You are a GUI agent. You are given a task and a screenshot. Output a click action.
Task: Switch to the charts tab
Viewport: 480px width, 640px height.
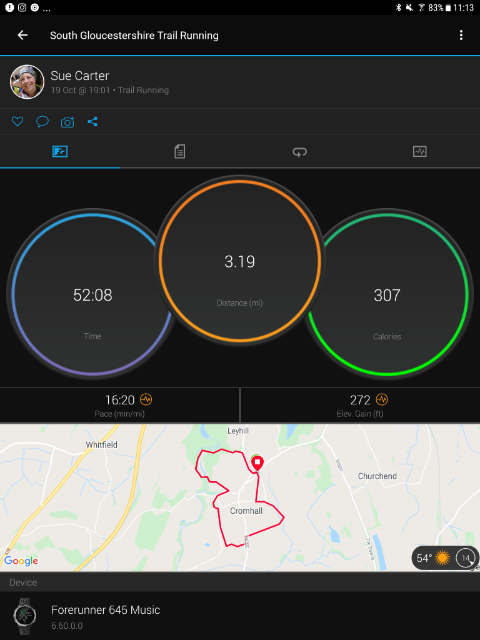point(420,152)
